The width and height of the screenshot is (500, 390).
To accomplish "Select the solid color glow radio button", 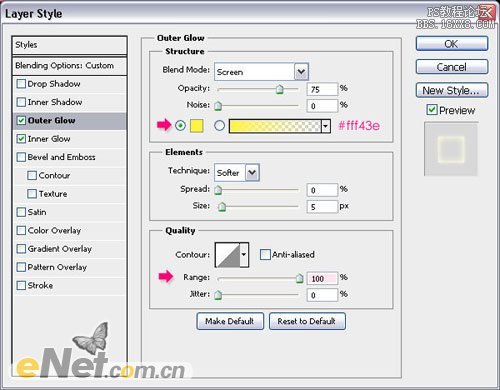I will point(180,126).
